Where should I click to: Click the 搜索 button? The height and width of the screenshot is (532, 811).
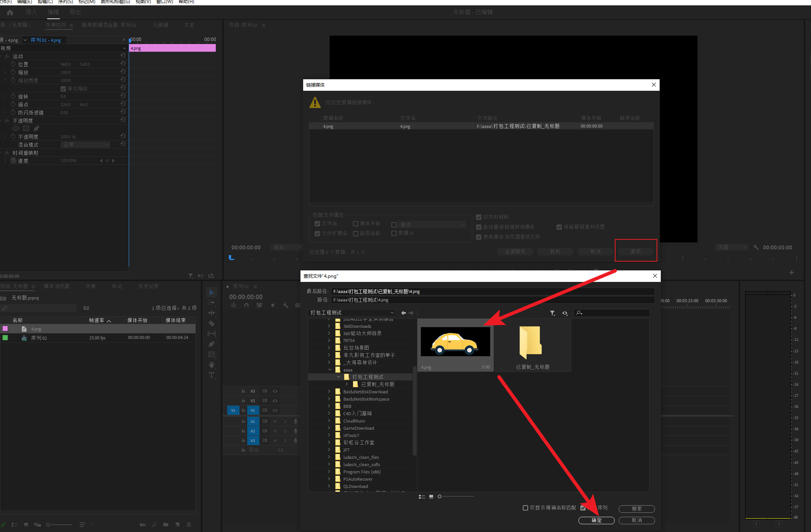pyautogui.click(x=636, y=509)
